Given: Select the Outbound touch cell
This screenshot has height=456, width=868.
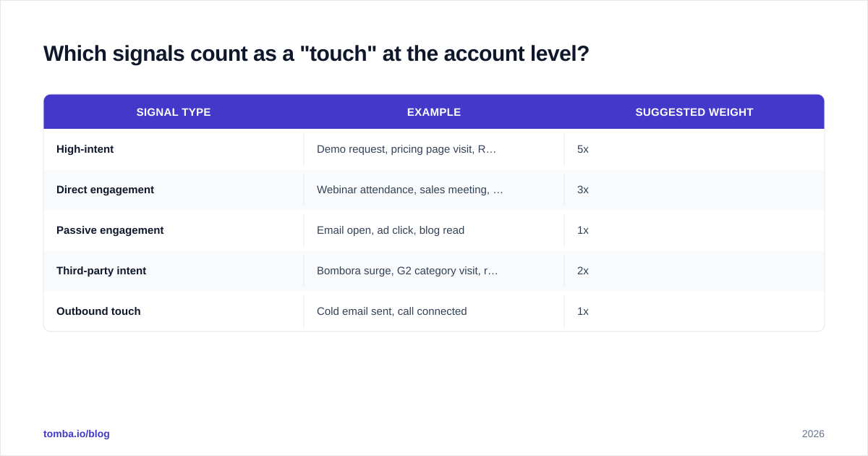Looking at the screenshot, I should click(174, 311).
